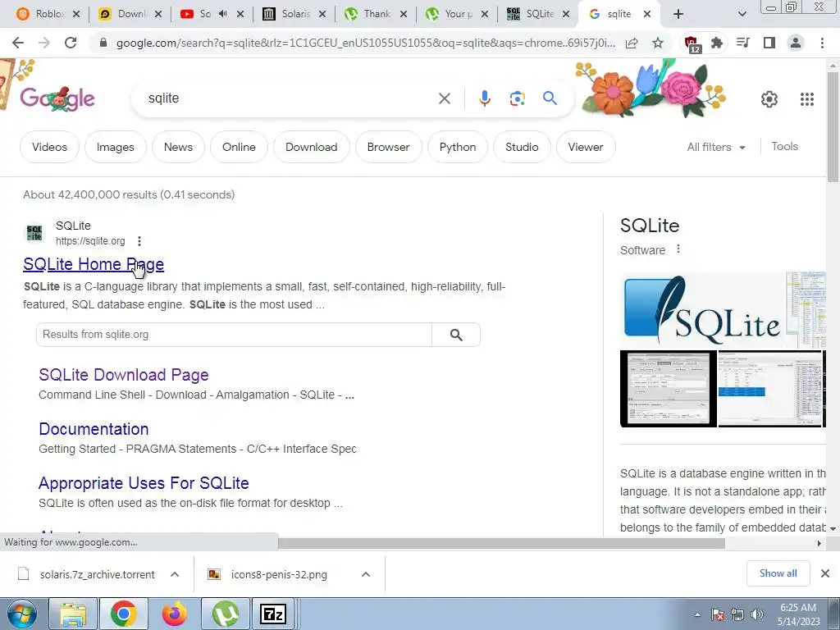The height and width of the screenshot is (630, 840).
Task: Open the media control icon in toolbar
Action: tap(743, 43)
